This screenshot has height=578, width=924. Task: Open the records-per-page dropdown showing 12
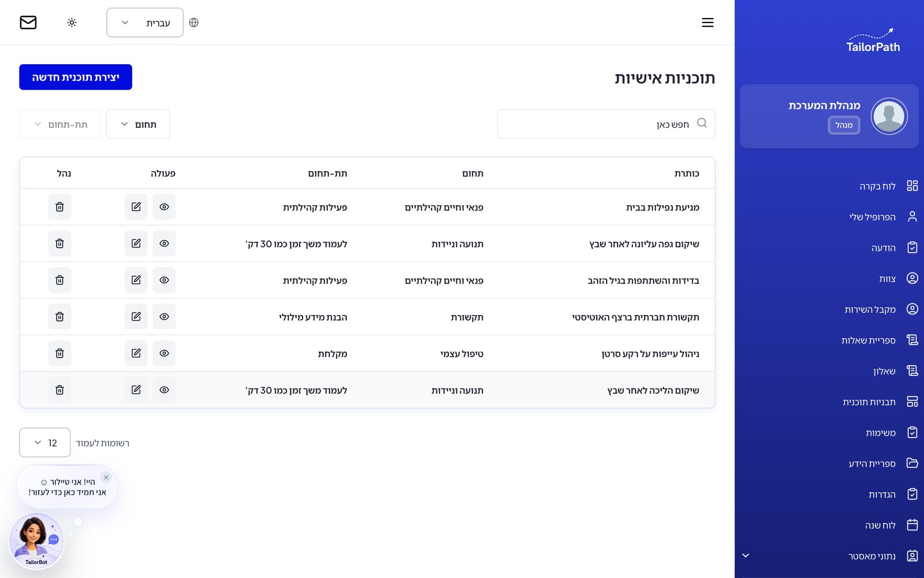45,443
